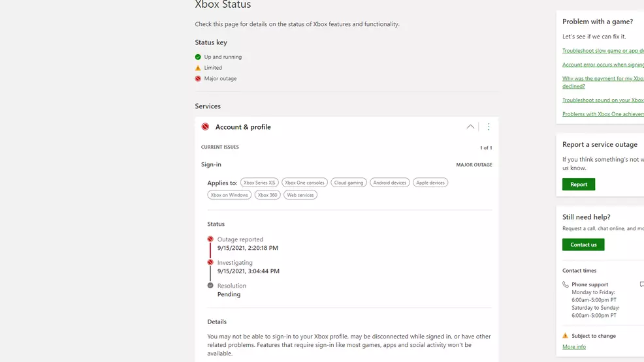Image resolution: width=644 pixels, height=362 pixels.
Task: Click the Details heading
Action: [217, 322]
